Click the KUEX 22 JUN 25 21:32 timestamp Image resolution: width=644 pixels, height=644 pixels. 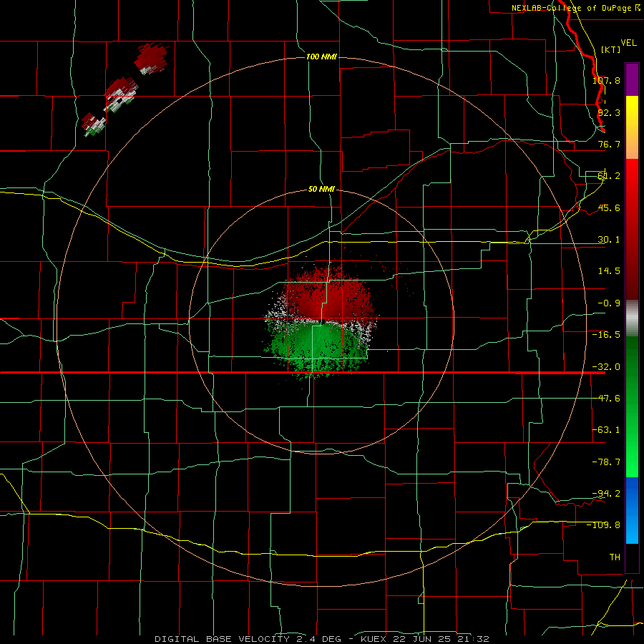[425, 639]
